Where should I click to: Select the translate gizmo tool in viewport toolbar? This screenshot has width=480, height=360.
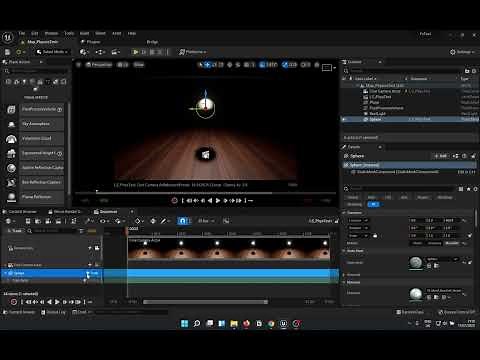(x=207, y=65)
